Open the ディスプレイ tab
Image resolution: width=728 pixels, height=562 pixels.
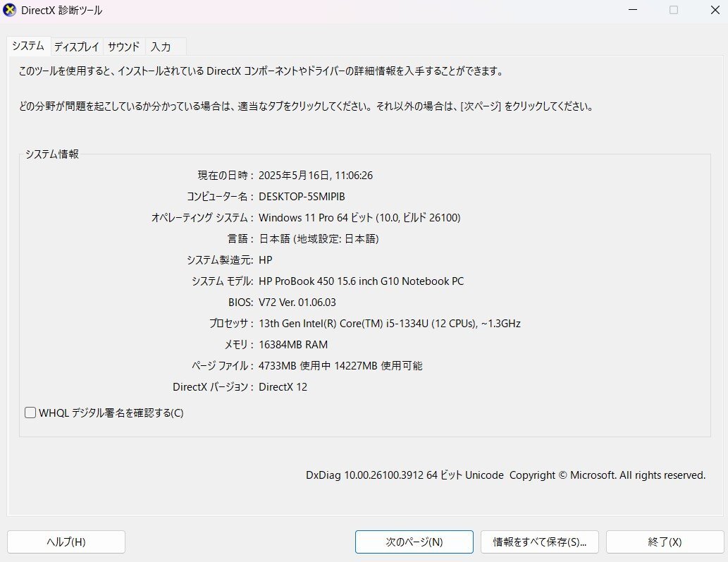[x=77, y=47]
